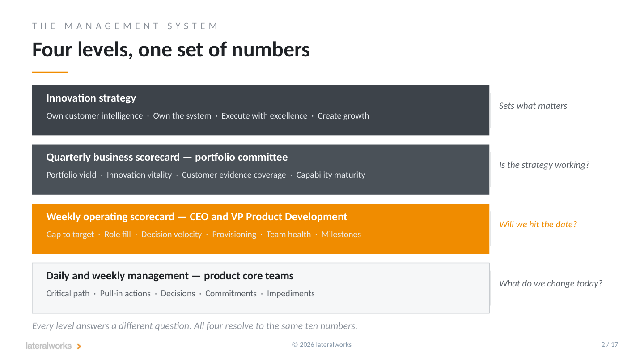This screenshot has height=363, width=644.
Task: Click the lateralworks logo in the footer
Action: click(x=54, y=346)
